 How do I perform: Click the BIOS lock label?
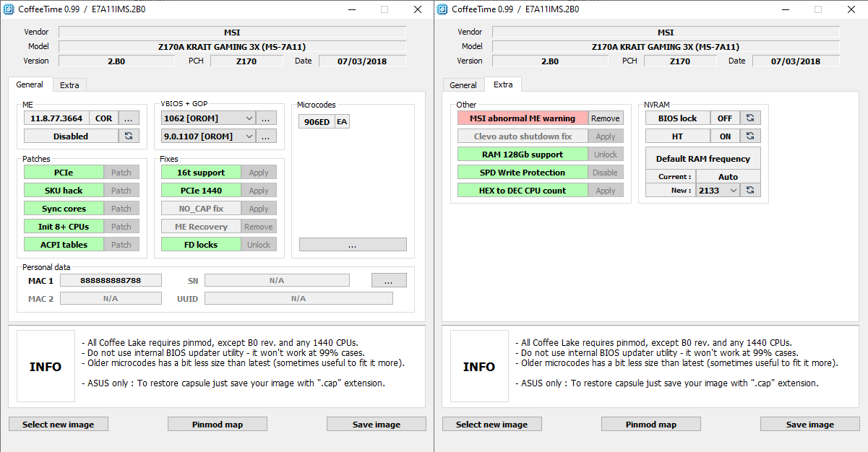678,118
